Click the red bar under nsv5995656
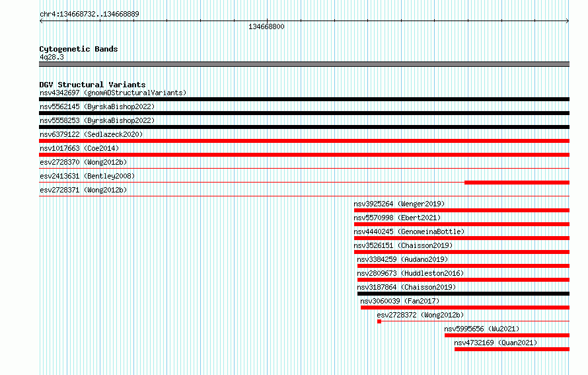The width and height of the screenshot is (588, 375). (x=507, y=335)
